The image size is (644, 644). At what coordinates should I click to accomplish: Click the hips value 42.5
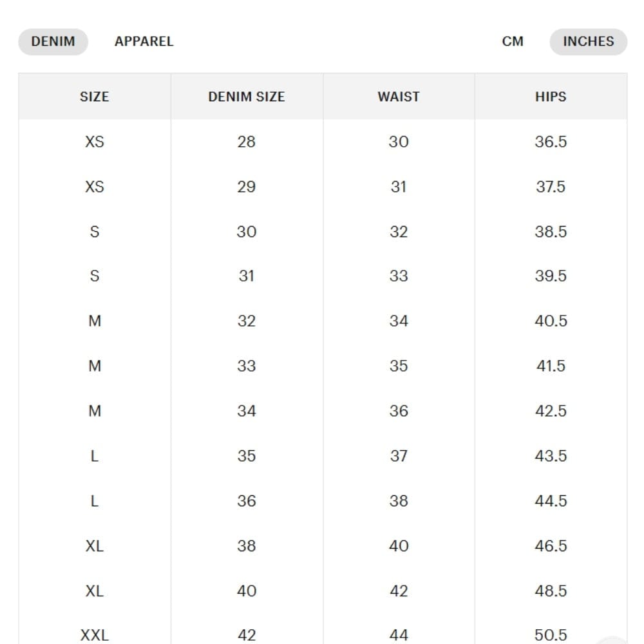[550, 411]
